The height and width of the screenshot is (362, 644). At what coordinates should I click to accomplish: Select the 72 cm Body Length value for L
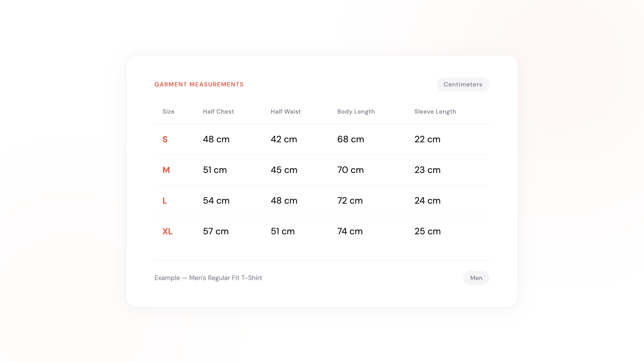click(350, 201)
